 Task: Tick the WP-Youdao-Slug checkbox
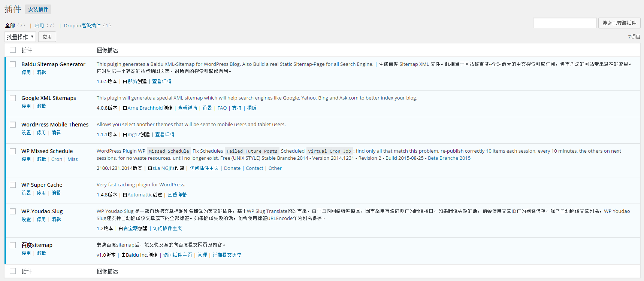[13, 211]
